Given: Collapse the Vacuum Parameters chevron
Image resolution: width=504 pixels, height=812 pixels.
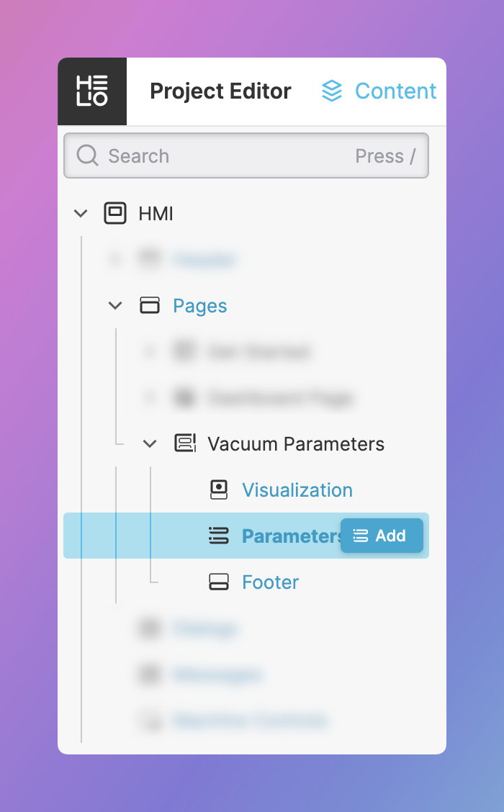Looking at the screenshot, I should click(x=150, y=443).
